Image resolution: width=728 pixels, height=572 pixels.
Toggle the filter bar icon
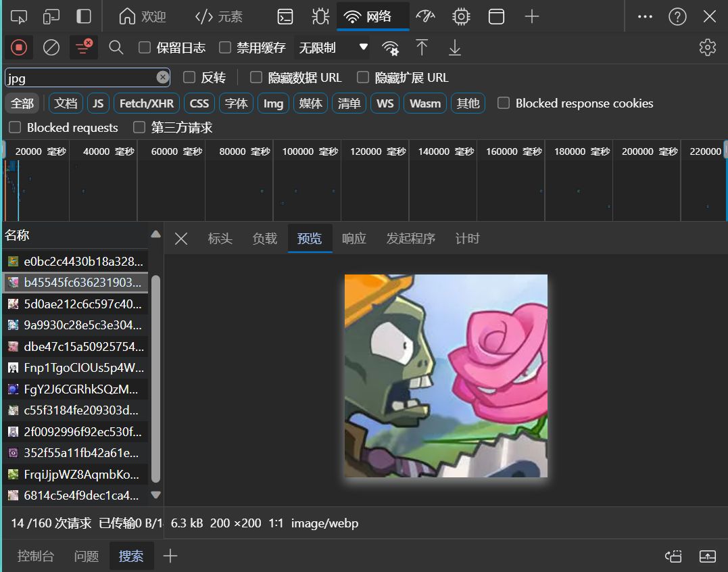click(84, 47)
